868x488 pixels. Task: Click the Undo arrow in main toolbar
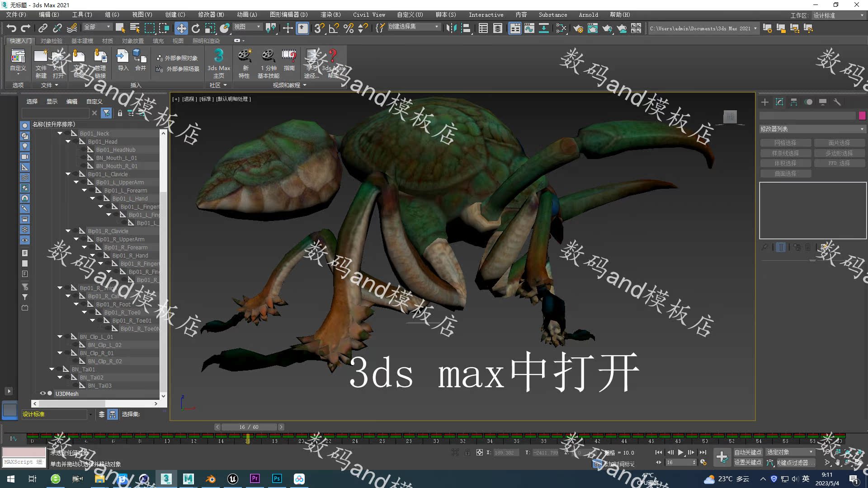pyautogui.click(x=11, y=28)
